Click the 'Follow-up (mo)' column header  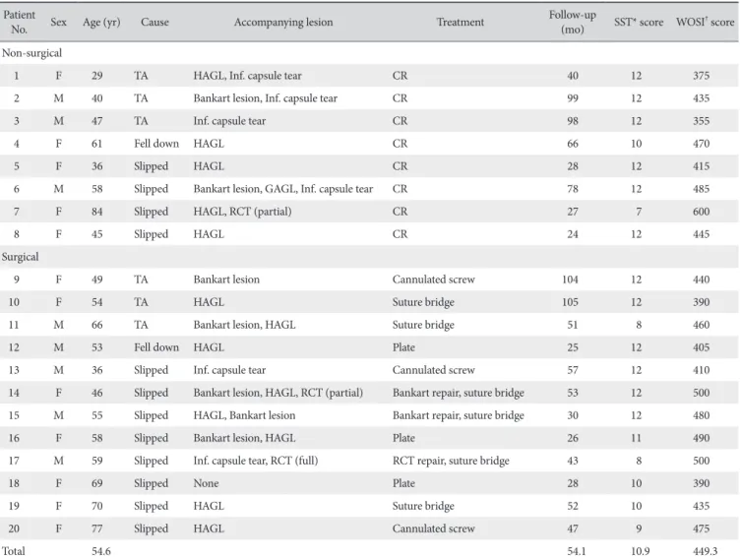(572, 22)
